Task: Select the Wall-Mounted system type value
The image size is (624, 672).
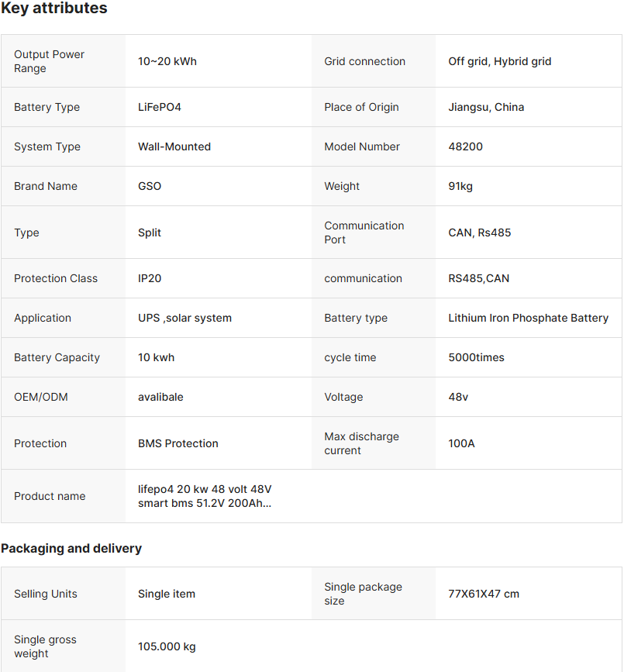Action: click(x=174, y=146)
